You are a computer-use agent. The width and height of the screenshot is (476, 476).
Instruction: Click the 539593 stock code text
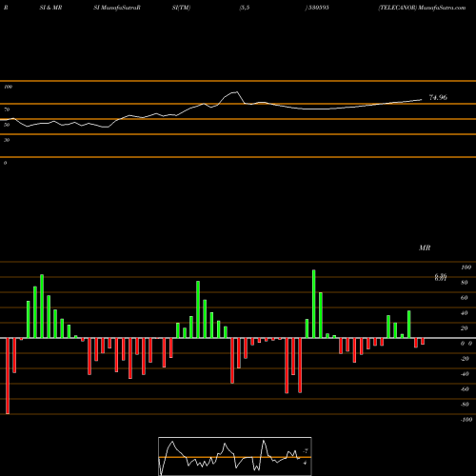tap(318, 8)
